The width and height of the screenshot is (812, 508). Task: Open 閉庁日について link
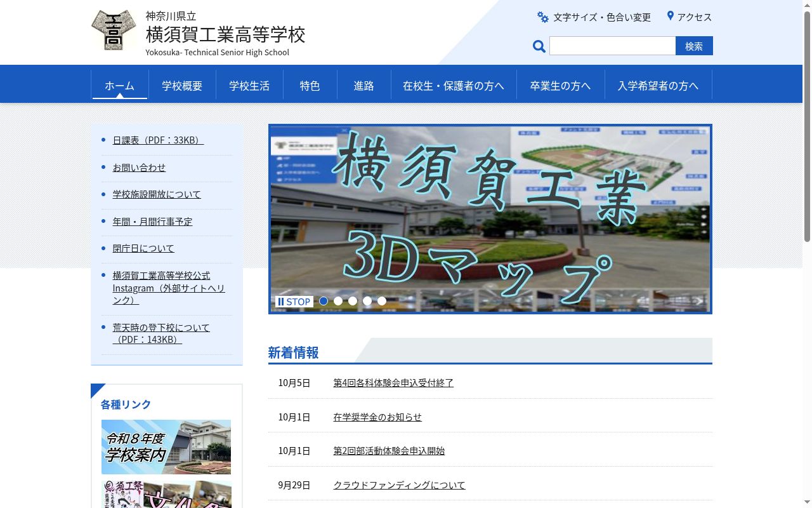(x=143, y=248)
